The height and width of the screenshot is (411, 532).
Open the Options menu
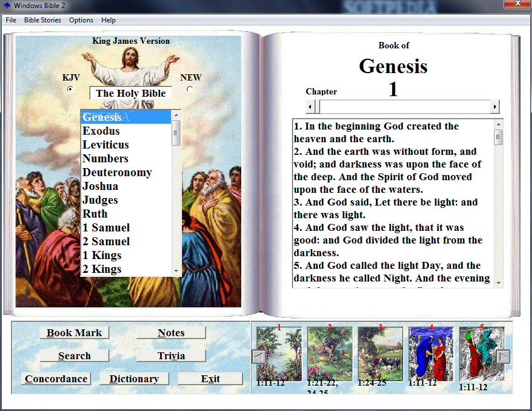pos(81,20)
